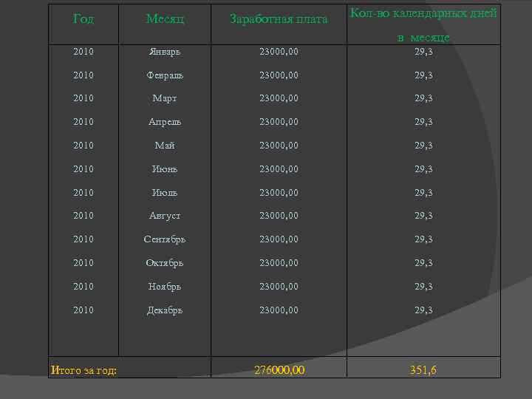Screen dimensions: 532x399
Task: Select the 'Месяц' column header
Action: click(x=165, y=19)
